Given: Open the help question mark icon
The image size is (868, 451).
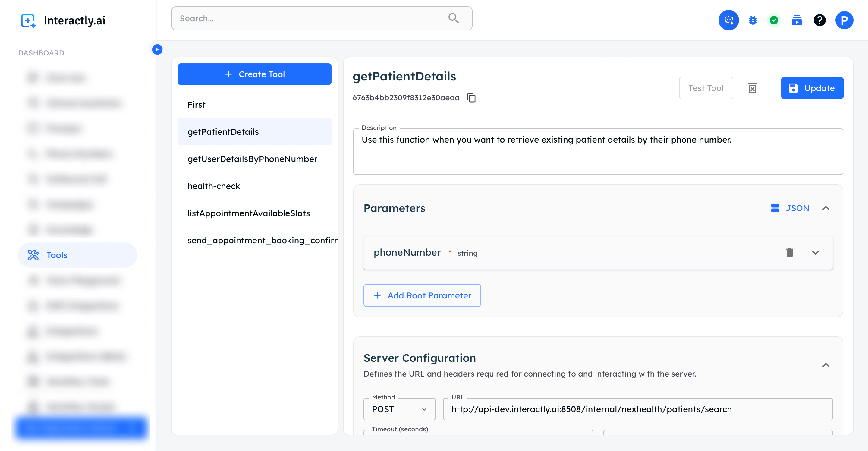Looking at the screenshot, I should (x=819, y=20).
